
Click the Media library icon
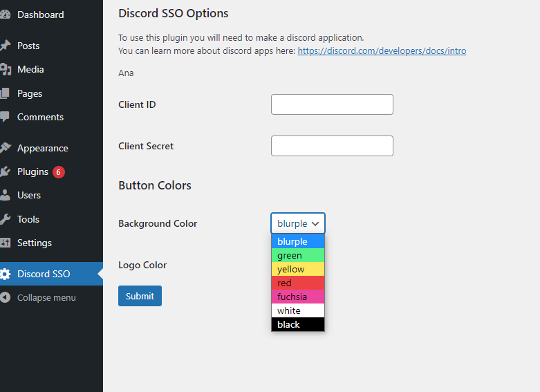pyautogui.click(x=5, y=69)
